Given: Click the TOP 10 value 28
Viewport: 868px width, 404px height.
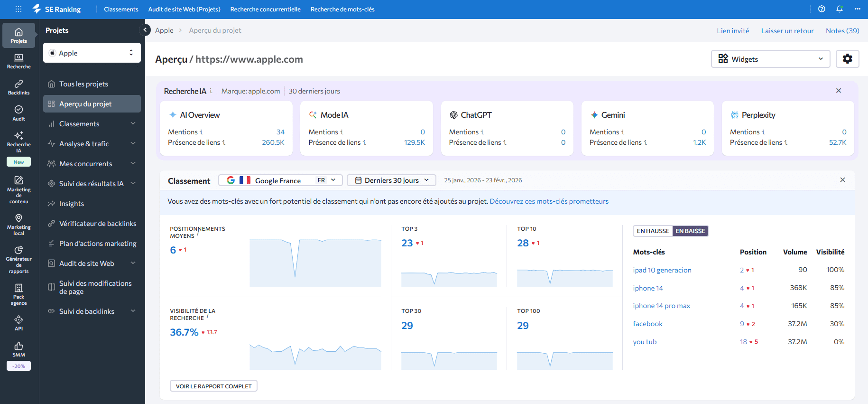Looking at the screenshot, I should (x=523, y=243).
